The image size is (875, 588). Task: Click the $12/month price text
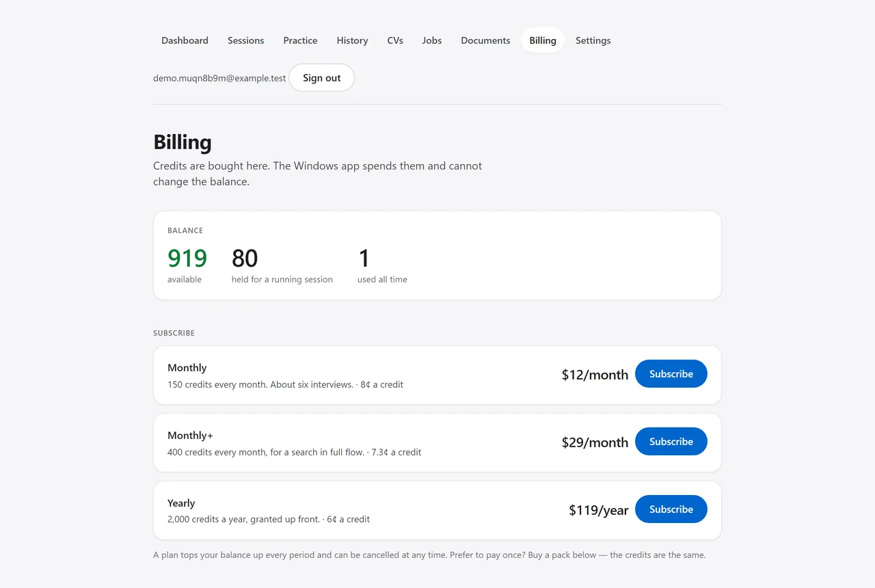595,375
